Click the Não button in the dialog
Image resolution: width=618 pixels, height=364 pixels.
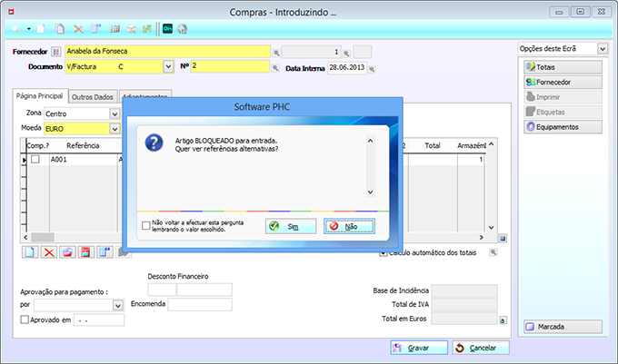click(349, 226)
